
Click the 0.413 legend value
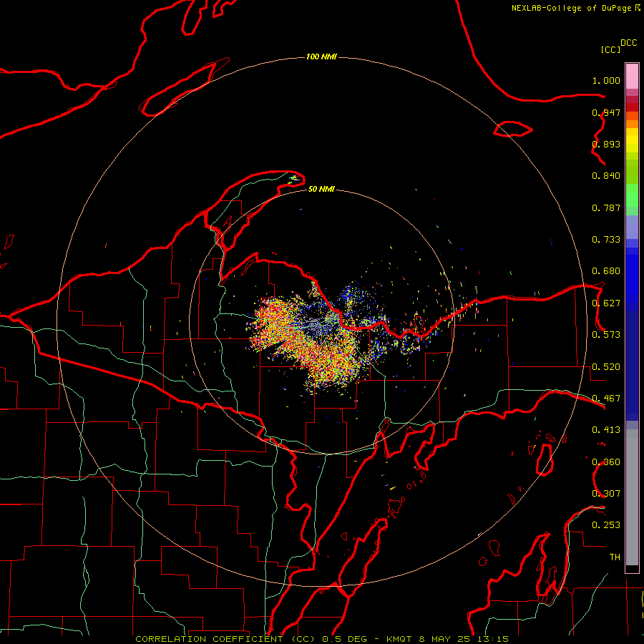[606, 430]
